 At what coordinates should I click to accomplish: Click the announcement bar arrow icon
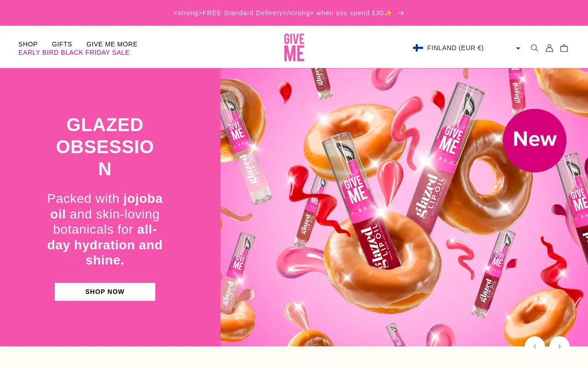click(401, 13)
